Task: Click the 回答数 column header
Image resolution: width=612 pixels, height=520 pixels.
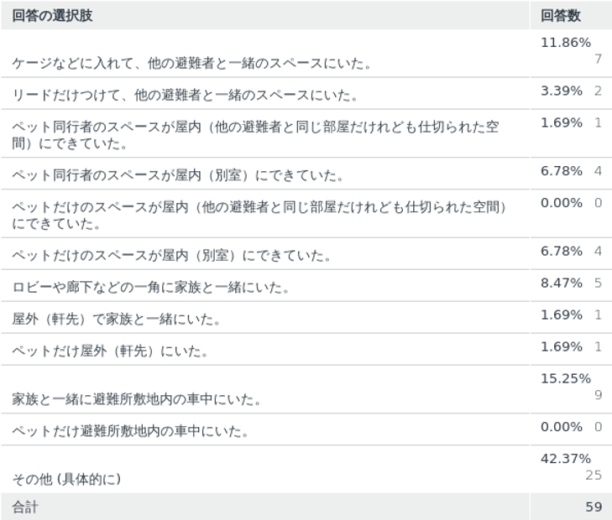Action: point(560,15)
